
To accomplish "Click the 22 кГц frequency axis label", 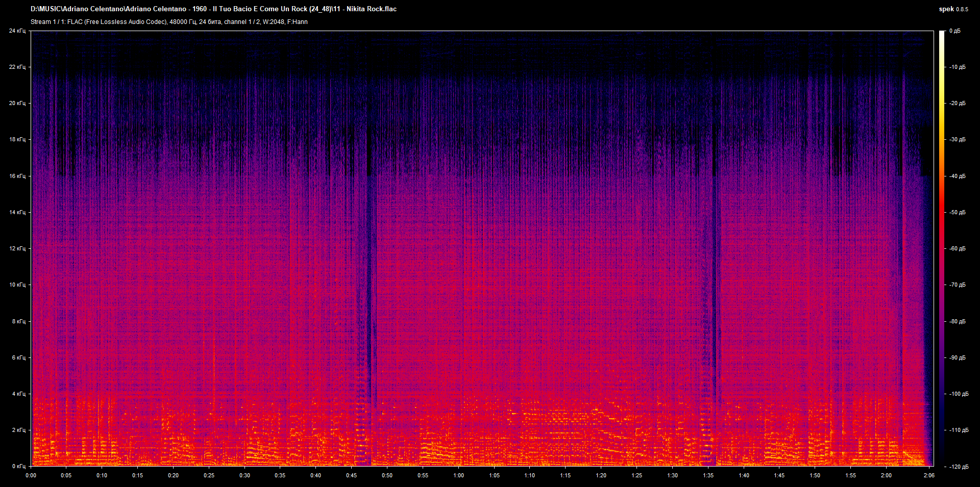I will [x=17, y=67].
